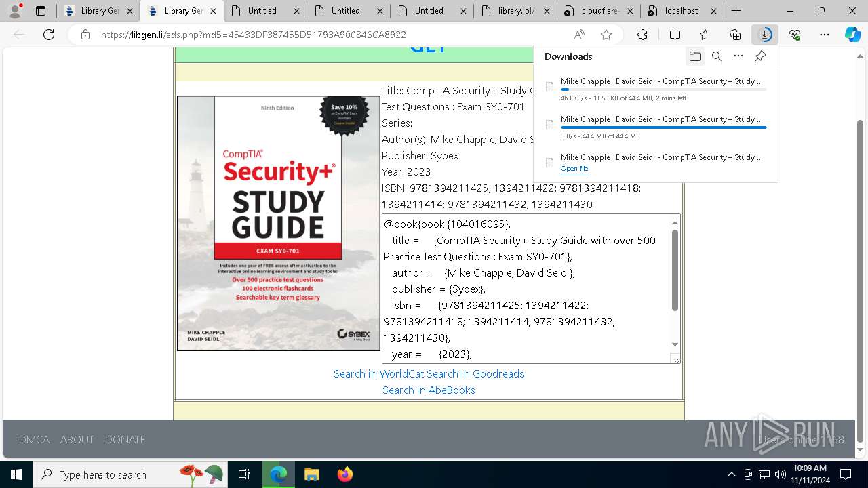Viewport: 868px width, 488px height.
Task: Click Search in Goodreads link
Action: (475, 373)
